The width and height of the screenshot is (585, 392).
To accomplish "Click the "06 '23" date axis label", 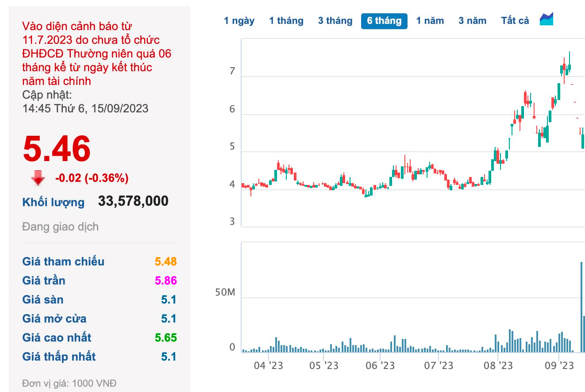I will (380, 365).
